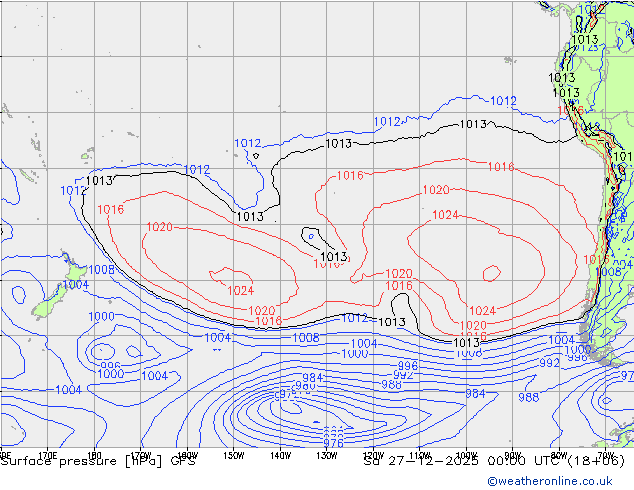Click the 1004 label over New Zealand
Screen dimensions: 634x490
(x=76, y=285)
